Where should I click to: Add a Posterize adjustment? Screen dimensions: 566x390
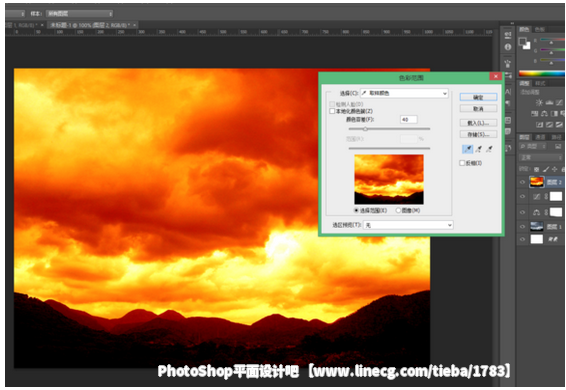pos(549,125)
